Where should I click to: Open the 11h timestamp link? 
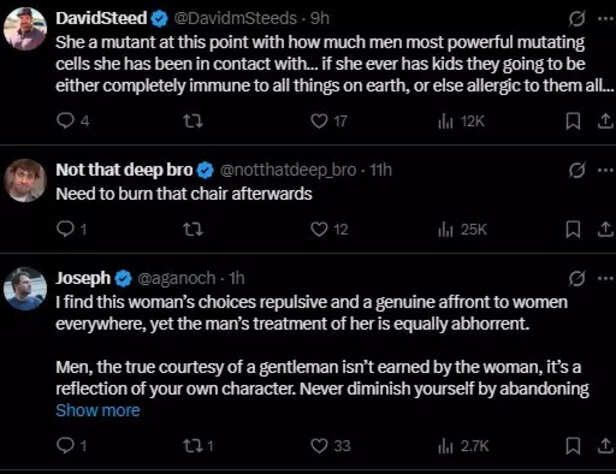tap(380, 170)
